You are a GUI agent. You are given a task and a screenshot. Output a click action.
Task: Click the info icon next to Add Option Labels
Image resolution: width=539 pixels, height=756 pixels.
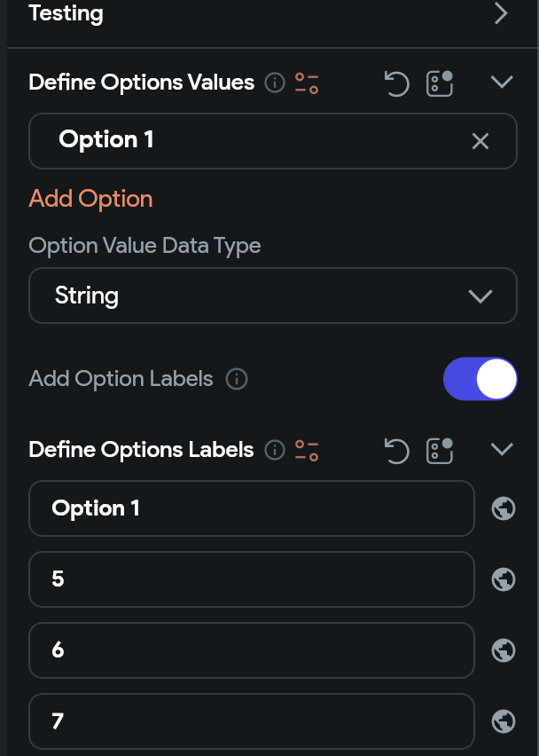click(236, 379)
